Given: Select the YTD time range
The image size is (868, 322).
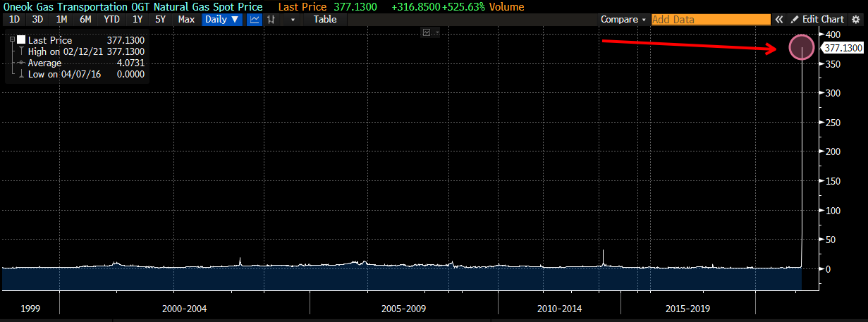Looking at the screenshot, I should pos(111,20).
